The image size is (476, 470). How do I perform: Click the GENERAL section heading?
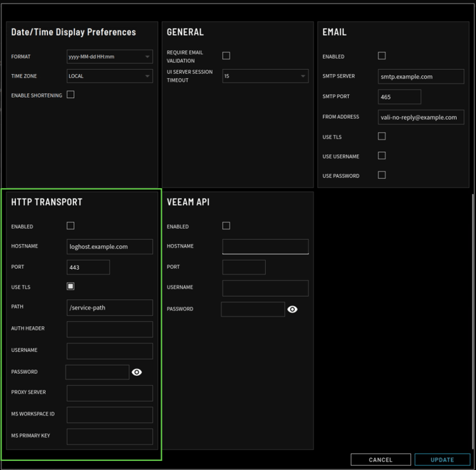click(x=185, y=32)
